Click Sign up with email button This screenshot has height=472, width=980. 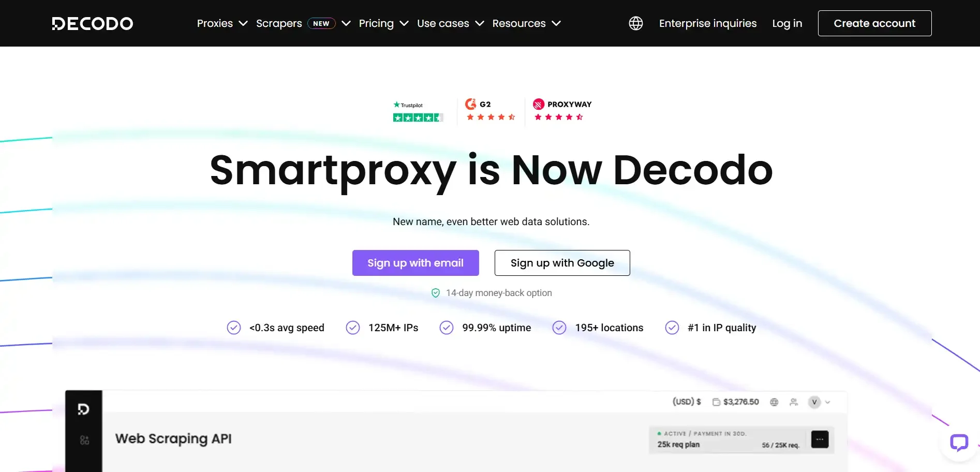415,263
